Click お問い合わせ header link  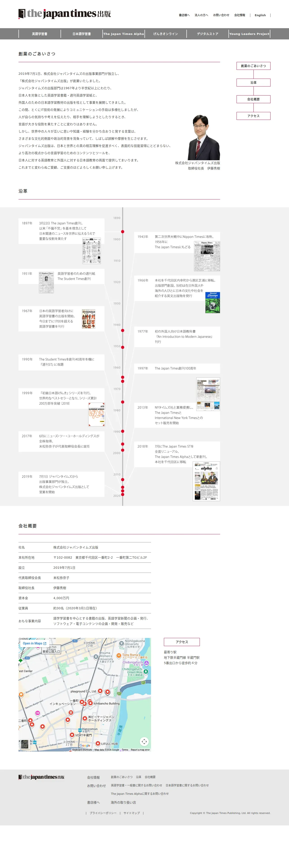[x=221, y=15]
